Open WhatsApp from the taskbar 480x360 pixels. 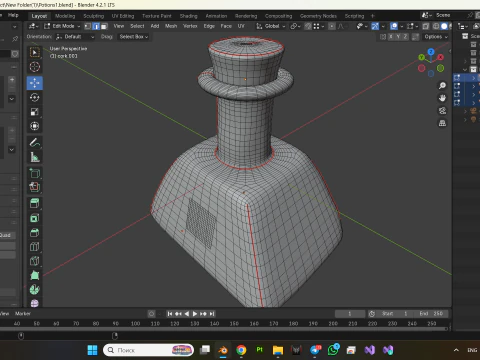[333, 350]
